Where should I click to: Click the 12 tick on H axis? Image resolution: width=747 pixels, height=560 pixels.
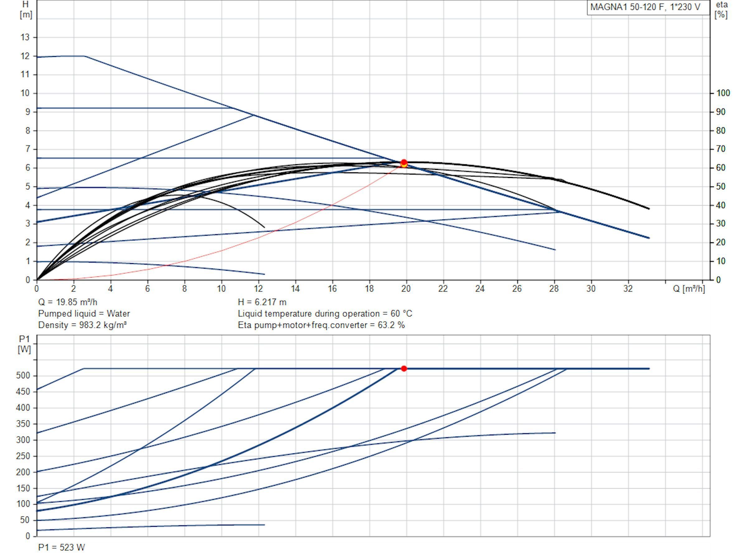[x=25, y=56]
